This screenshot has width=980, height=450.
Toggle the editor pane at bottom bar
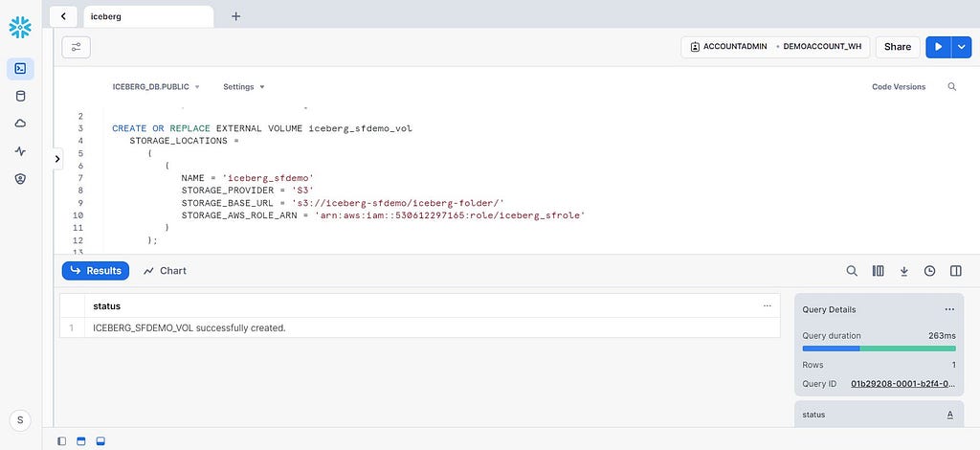pyautogui.click(x=80, y=441)
